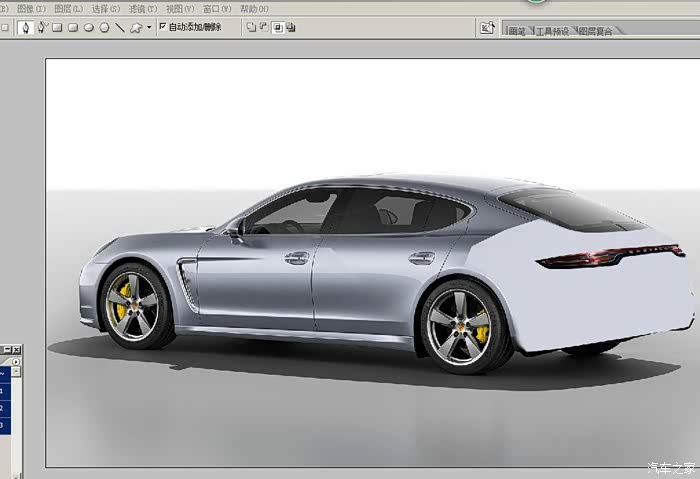700x479 pixels.
Task: Select the add to path area mode
Action: pyautogui.click(x=251, y=28)
